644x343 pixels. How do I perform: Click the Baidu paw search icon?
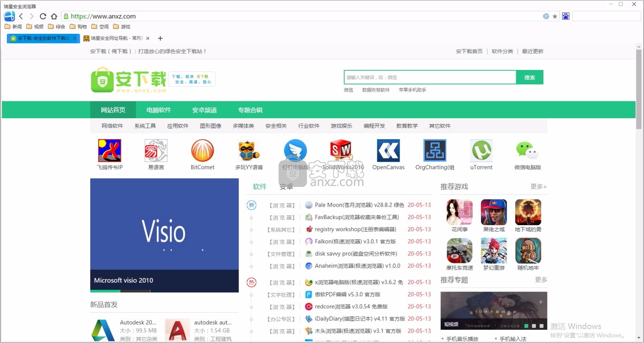pos(566,16)
